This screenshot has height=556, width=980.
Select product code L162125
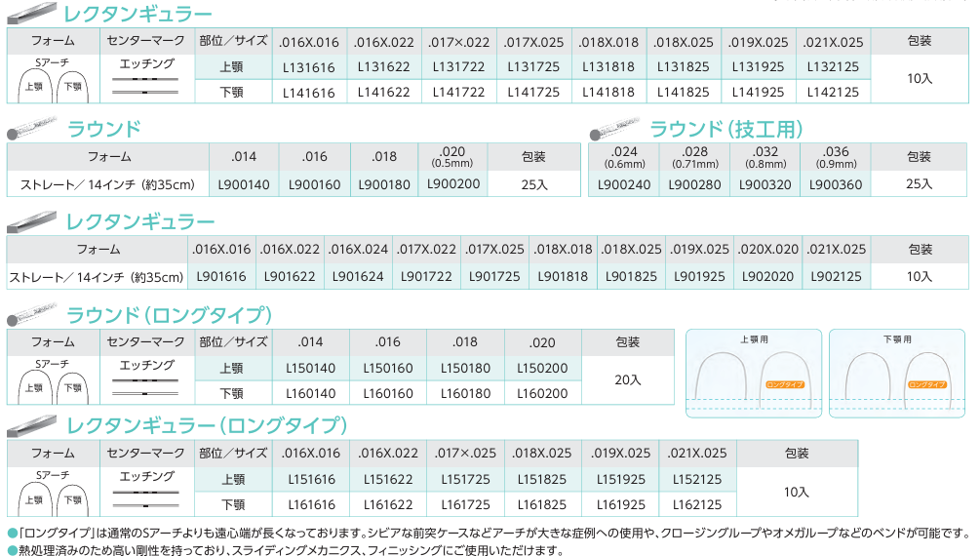coord(697,504)
